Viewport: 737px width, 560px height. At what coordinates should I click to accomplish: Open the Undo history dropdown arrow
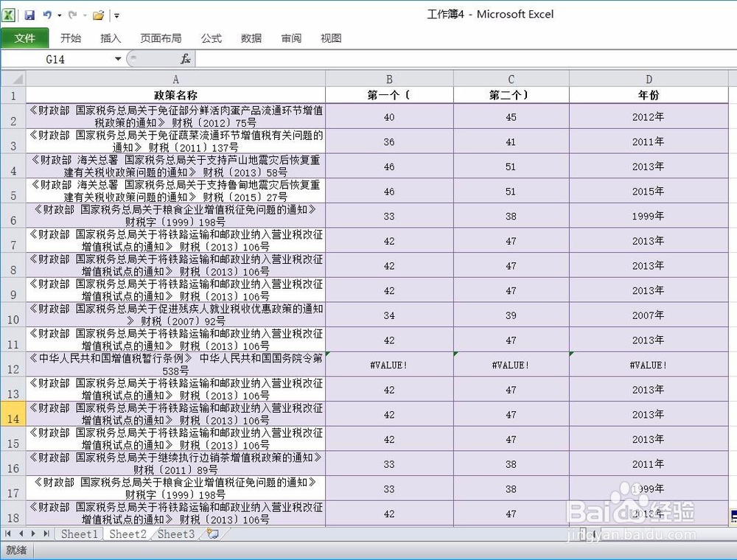click(60, 15)
